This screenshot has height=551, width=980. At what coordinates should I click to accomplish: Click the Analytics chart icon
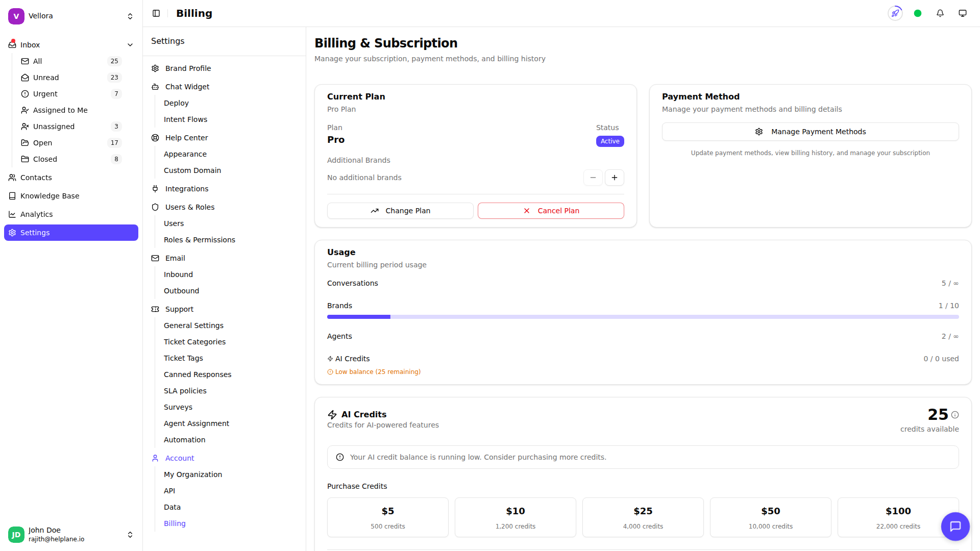(12, 214)
